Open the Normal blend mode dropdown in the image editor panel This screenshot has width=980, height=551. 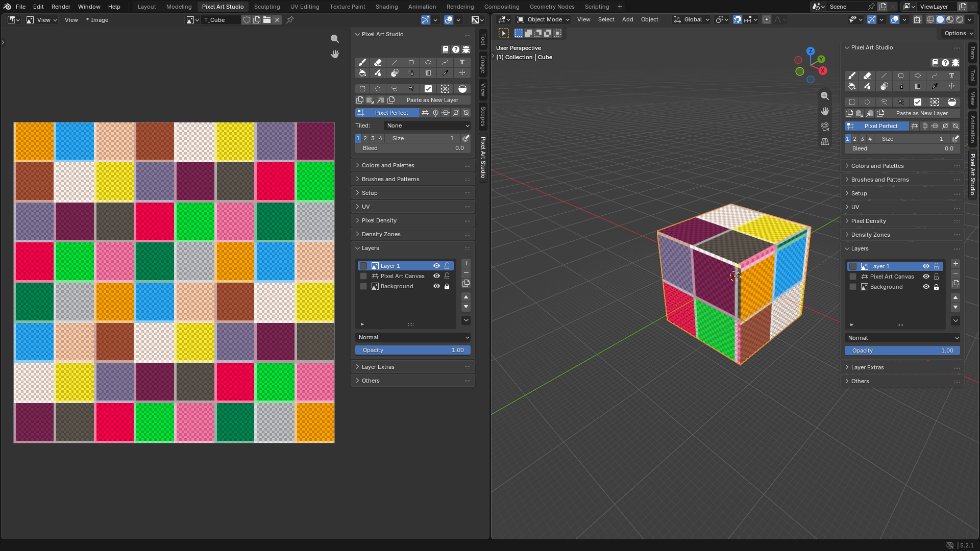click(x=413, y=337)
